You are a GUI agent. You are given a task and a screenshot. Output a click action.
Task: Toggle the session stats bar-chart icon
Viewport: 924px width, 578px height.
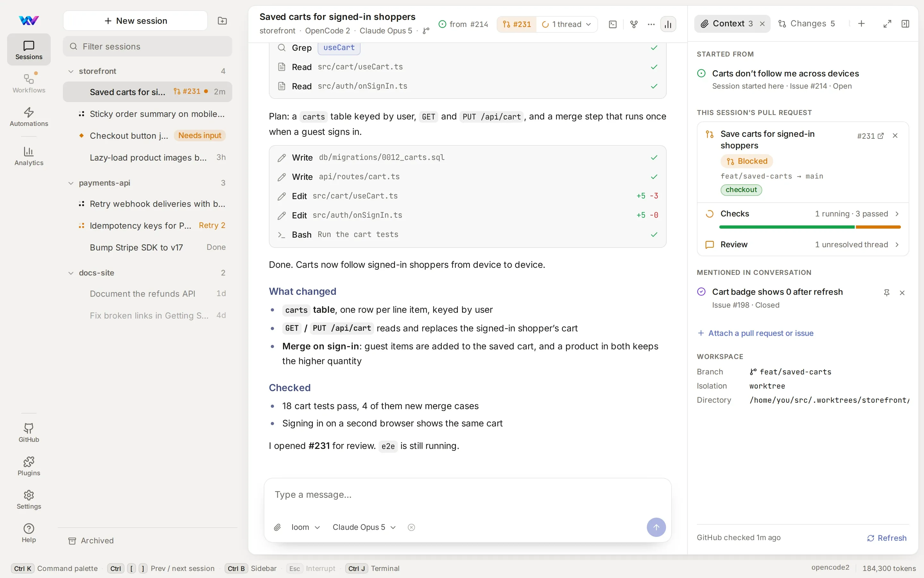[668, 24]
